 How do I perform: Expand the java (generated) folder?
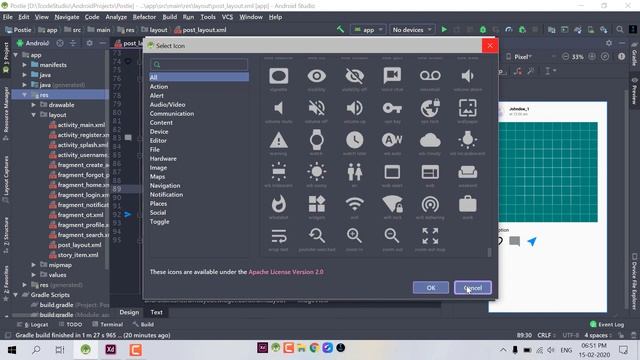point(24,85)
